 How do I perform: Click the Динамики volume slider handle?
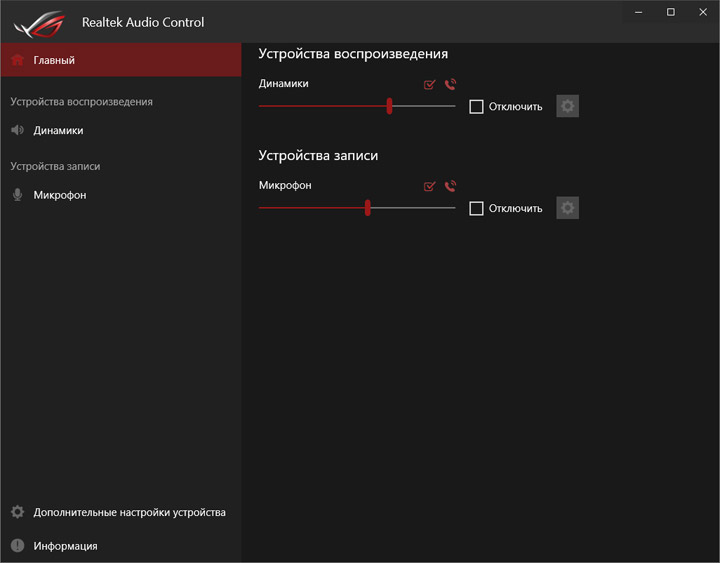tap(389, 106)
